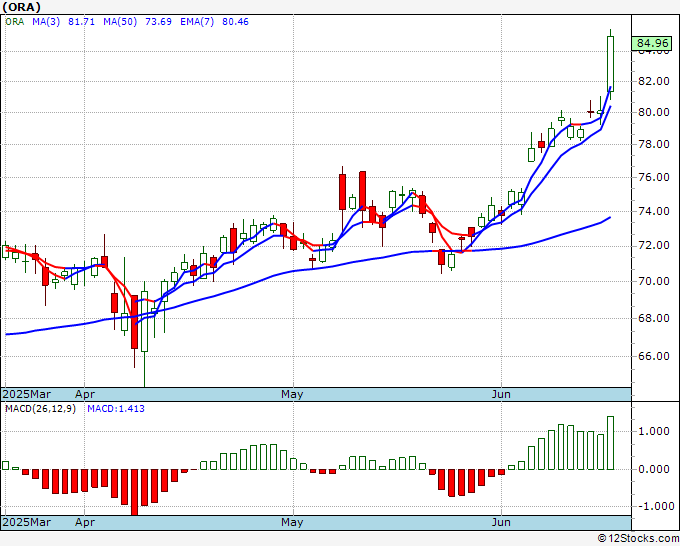Select Apr on the MACD panel date axis
This screenshot has height=546, width=680.
85,522
